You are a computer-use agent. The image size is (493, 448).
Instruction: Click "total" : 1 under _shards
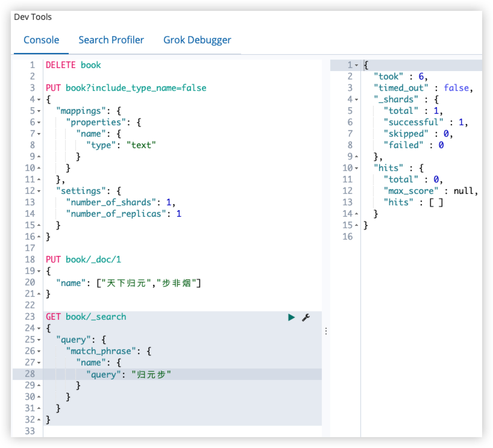413,111
